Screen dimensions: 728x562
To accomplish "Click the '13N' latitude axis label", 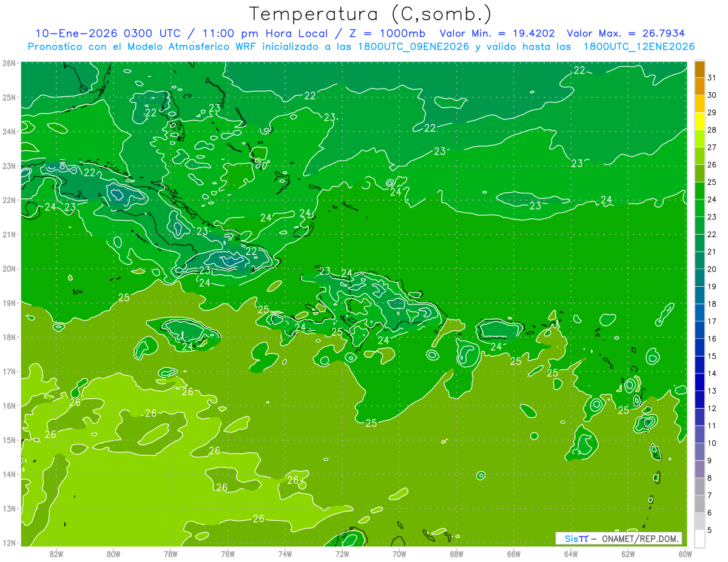I will 10,508.
